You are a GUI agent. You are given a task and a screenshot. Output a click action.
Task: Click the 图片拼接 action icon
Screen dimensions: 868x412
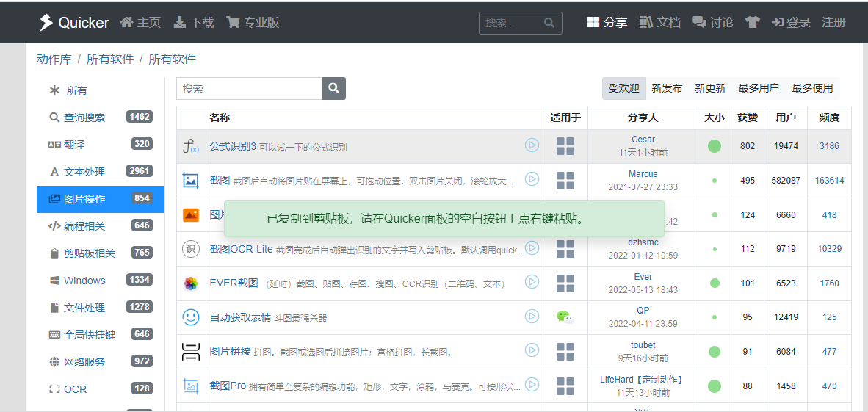pyautogui.click(x=190, y=352)
